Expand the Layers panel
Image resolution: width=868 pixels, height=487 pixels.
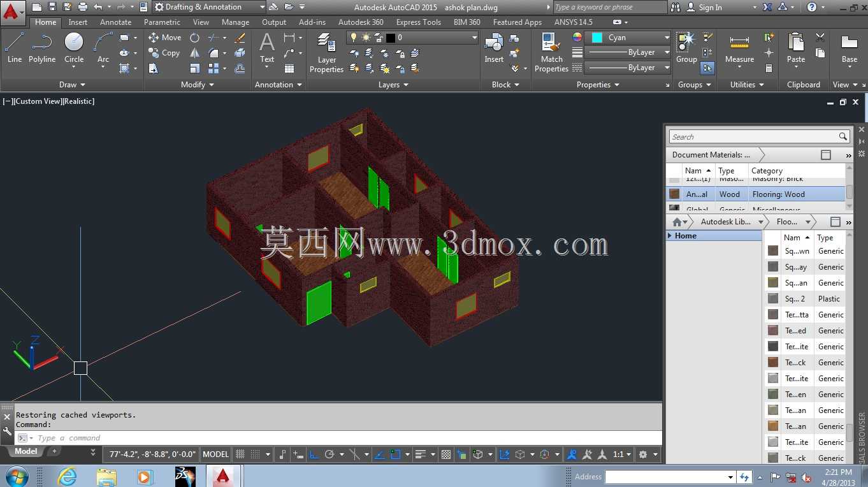(x=393, y=85)
